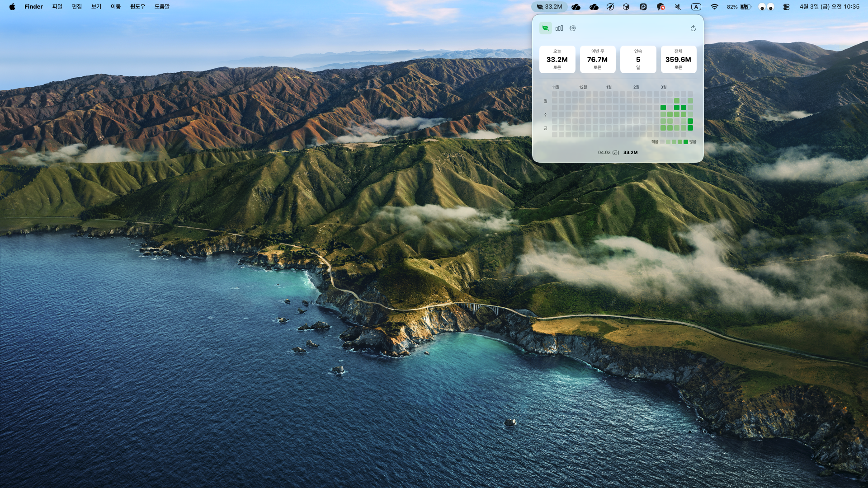The image size is (868, 488).
Task: Open the widget settings gear
Action: pyautogui.click(x=573, y=28)
